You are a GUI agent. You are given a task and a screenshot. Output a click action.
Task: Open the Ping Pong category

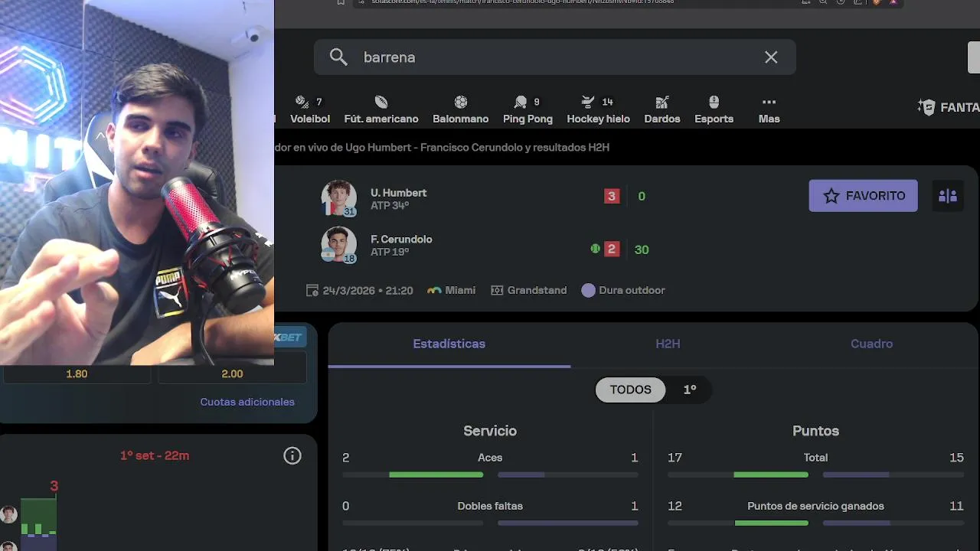click(528, 110)
